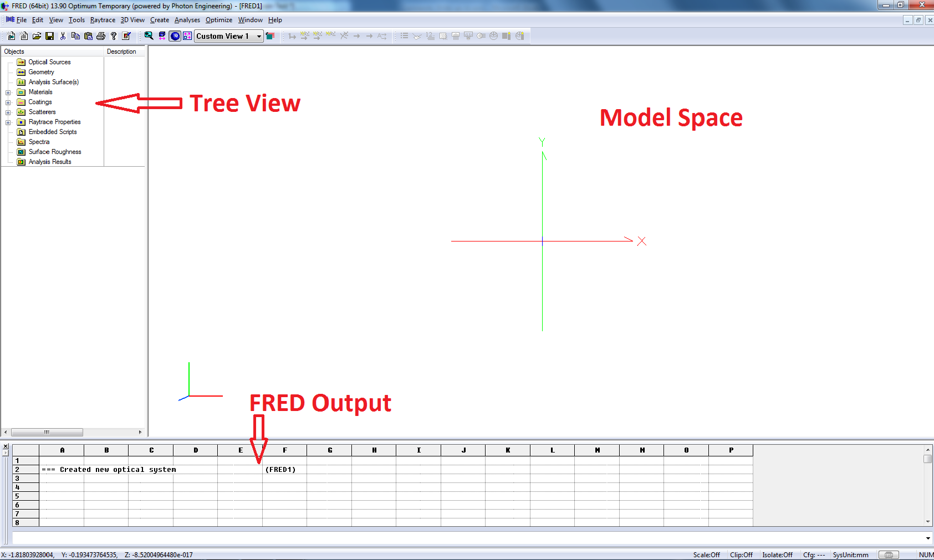Click the Stop button in status bar
Viewport: 934px width, 560px height.
click(x=889, y=554)
